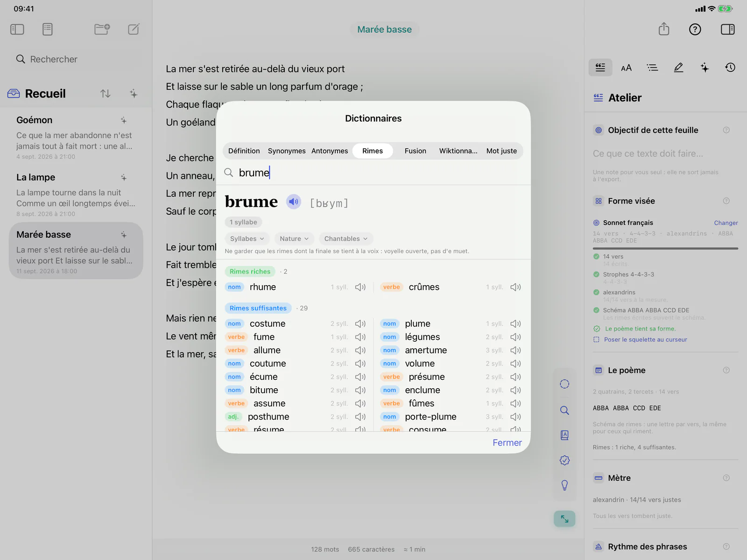Screen dimensions: 747x560
Task: Create a new folder icon
Action: click(x=102, y=29)
